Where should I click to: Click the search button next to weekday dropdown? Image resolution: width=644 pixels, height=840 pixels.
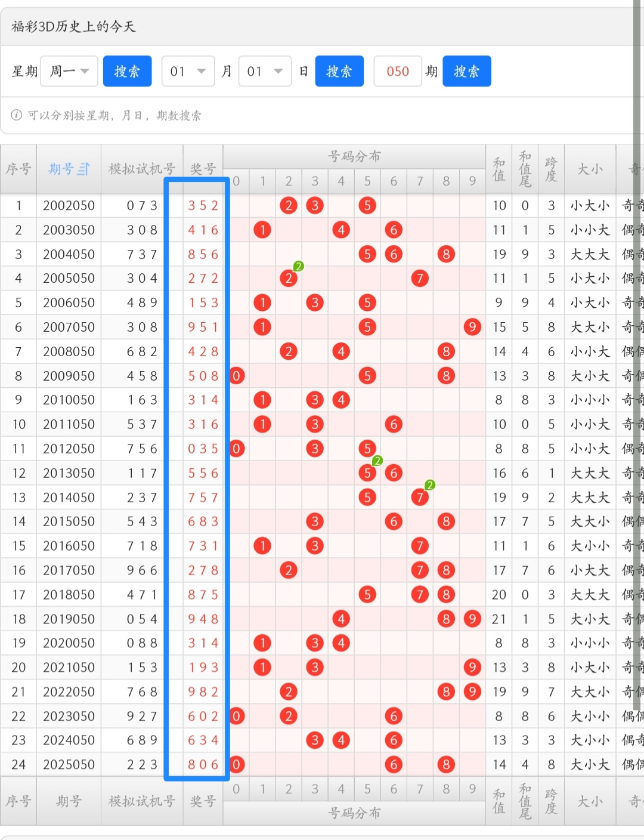click(x=127, y=71)
